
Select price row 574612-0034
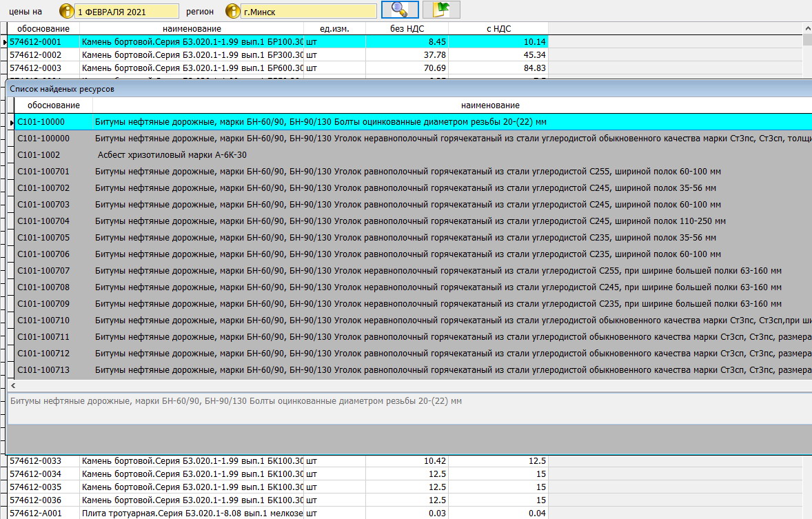click(278, 474)
